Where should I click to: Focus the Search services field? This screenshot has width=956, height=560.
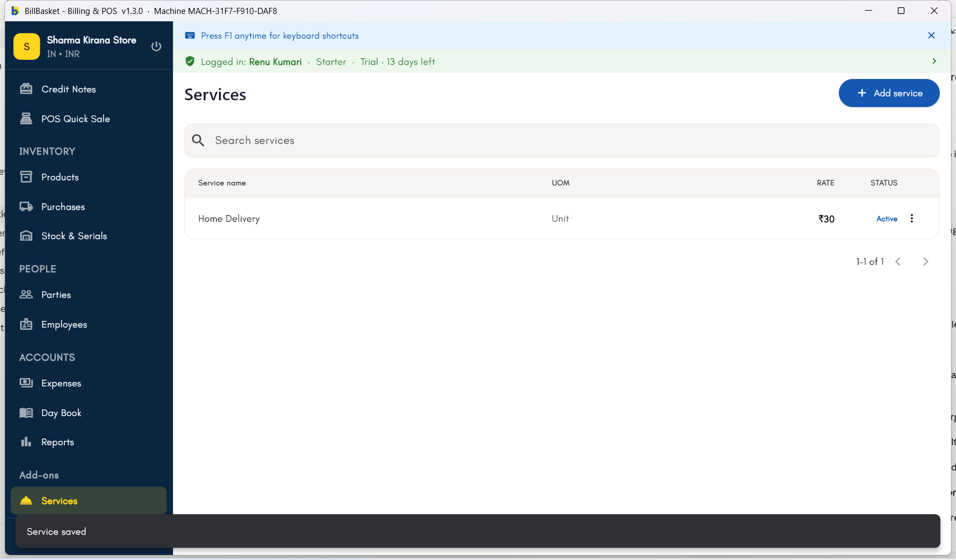562,141
